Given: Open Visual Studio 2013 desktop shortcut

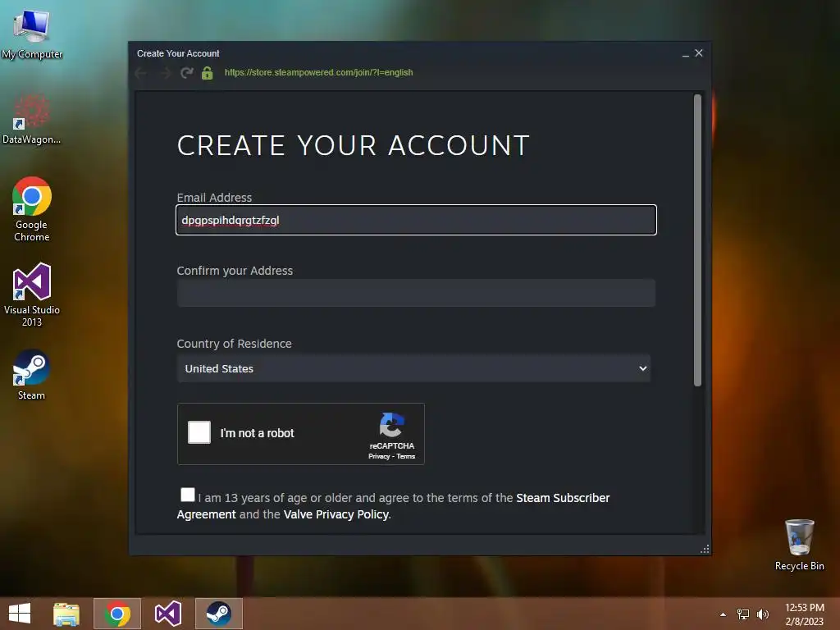Looking at the screenshot, I should [32, 294].
